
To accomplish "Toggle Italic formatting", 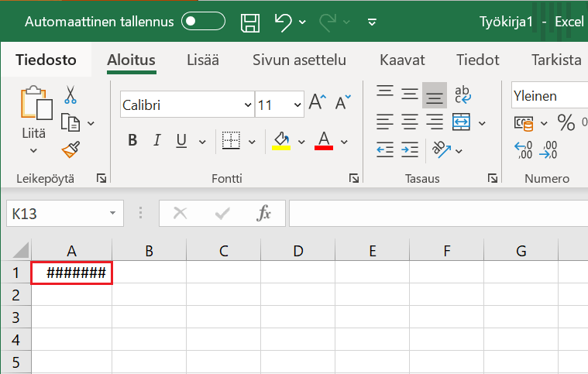I will 156,140.
